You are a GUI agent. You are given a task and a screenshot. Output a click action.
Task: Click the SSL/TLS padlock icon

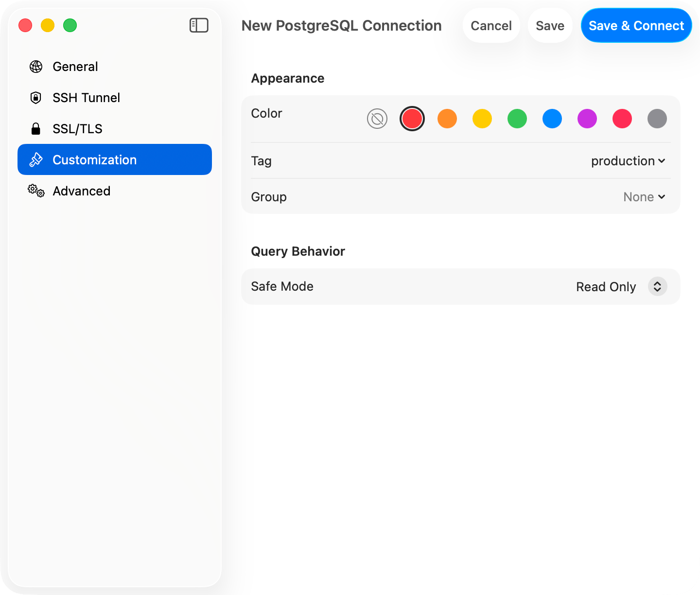[35, 129]
